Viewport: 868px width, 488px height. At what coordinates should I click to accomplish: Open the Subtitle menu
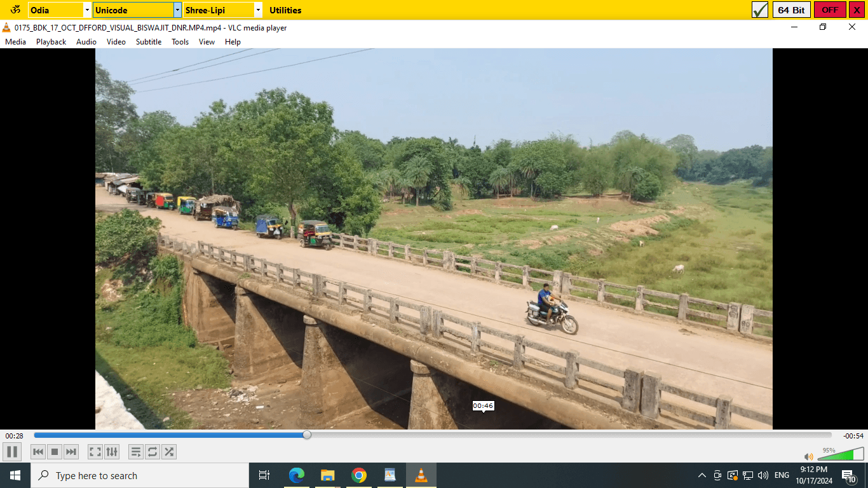[149, 42]
